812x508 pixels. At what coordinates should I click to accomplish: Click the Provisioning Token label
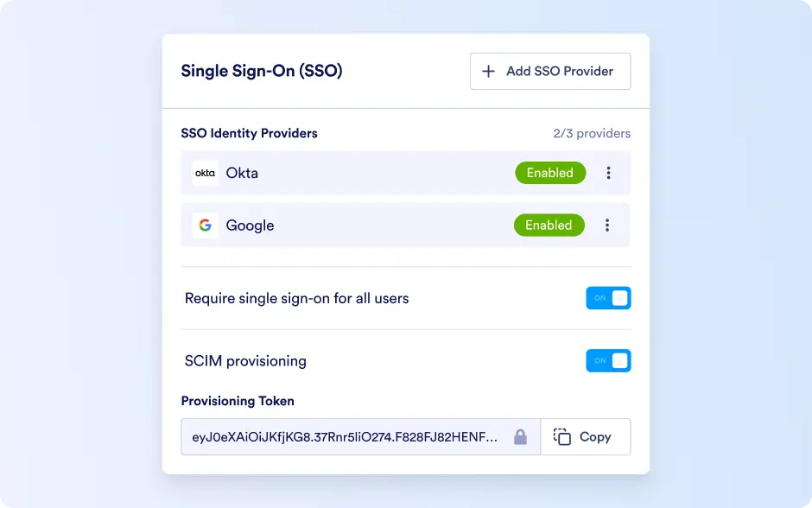(x=238, y=402)
